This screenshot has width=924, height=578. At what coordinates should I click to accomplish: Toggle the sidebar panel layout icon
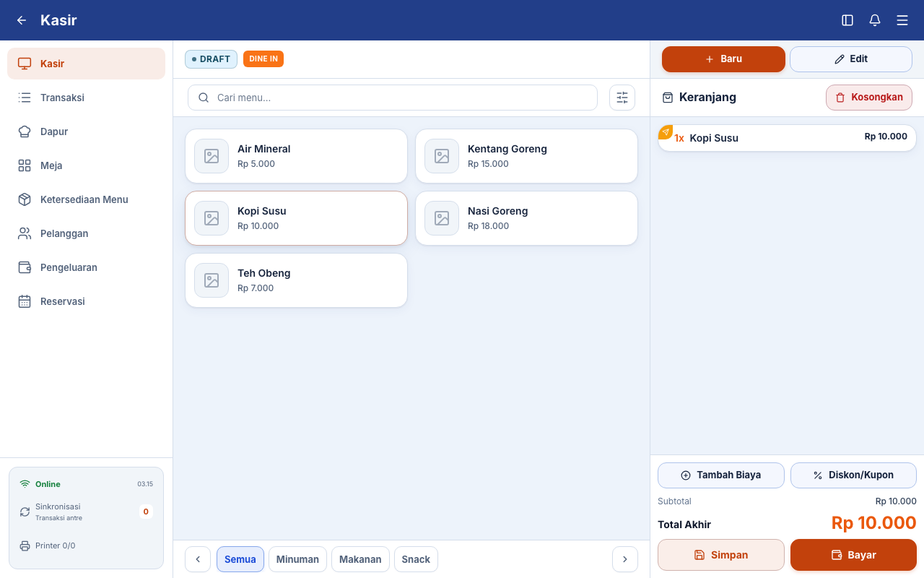847,20
